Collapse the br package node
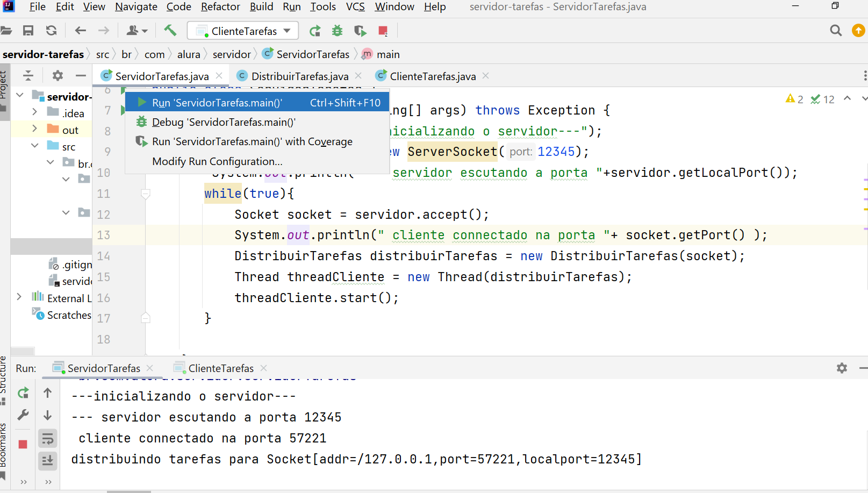This screenshot has width=868, height=493. (x=51, y=162)
